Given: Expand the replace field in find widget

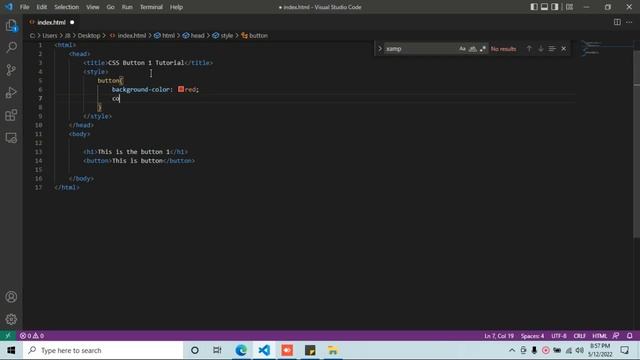Looking at the screenshot, I should coord(380,49).
